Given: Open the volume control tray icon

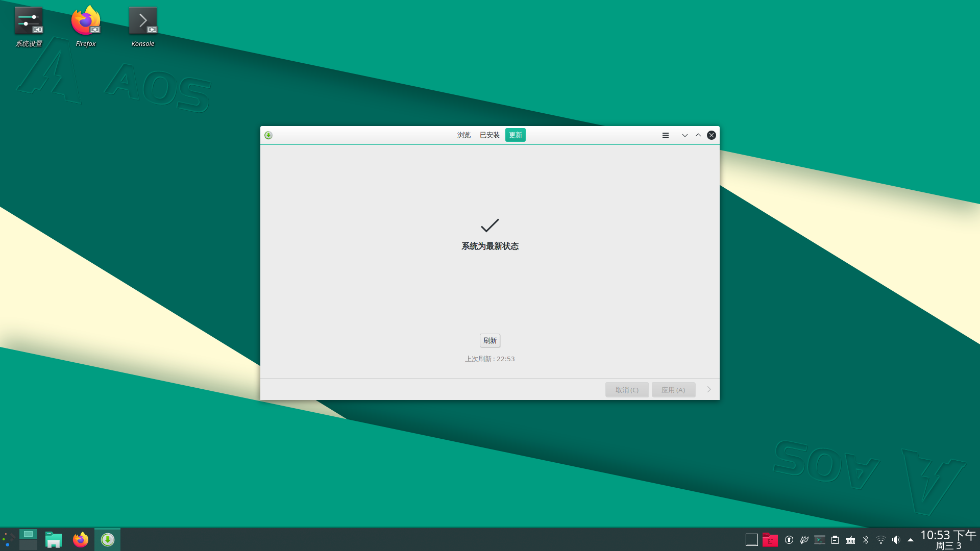Looking at the screenshot, I should pos(896,540).
